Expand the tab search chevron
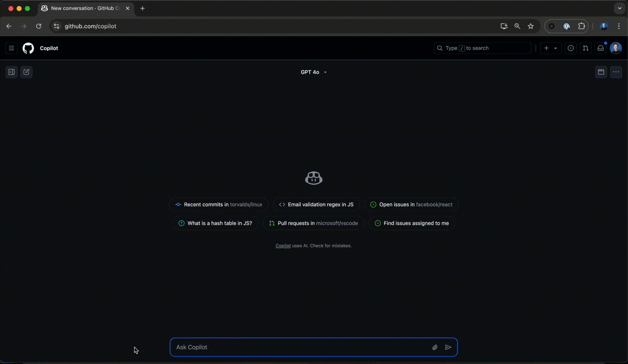This screenshot has width=628, height=364. point(620,8)
